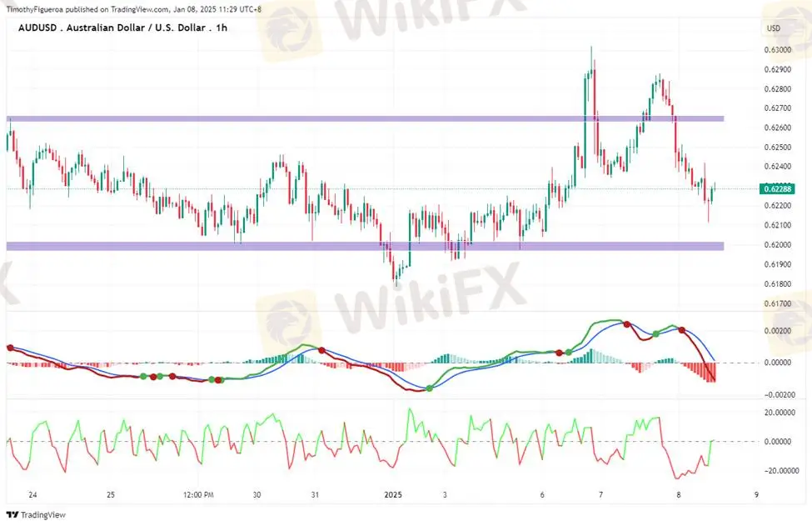812x526 pixels.
Task: Click the 0.61700 price axis label
Action: point(778,303)
